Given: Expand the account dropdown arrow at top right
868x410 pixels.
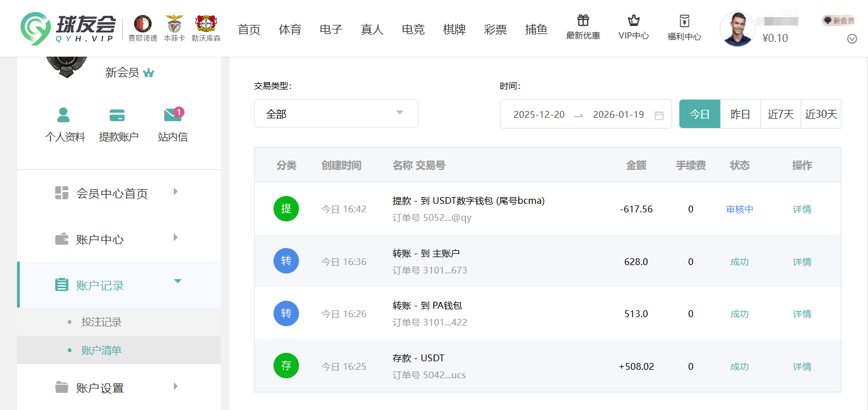Looking at the screenshot, I should [x=852, y=39].
